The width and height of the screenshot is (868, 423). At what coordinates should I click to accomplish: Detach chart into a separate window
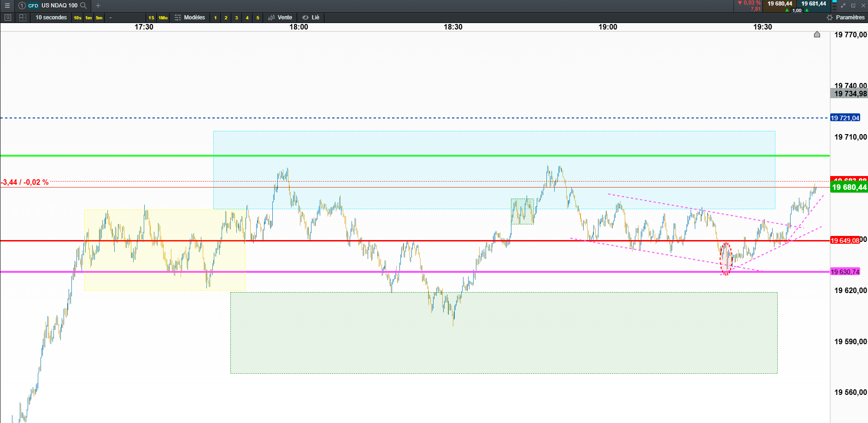[x=853, y=6]
